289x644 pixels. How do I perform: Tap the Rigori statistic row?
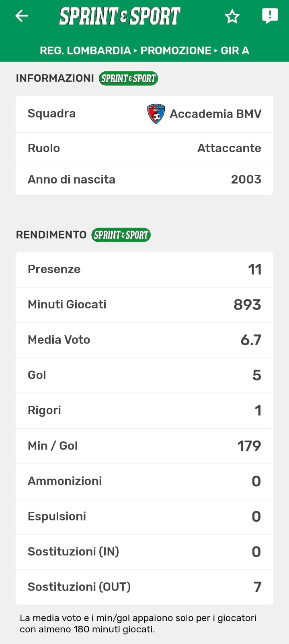(x=144, y=411)
